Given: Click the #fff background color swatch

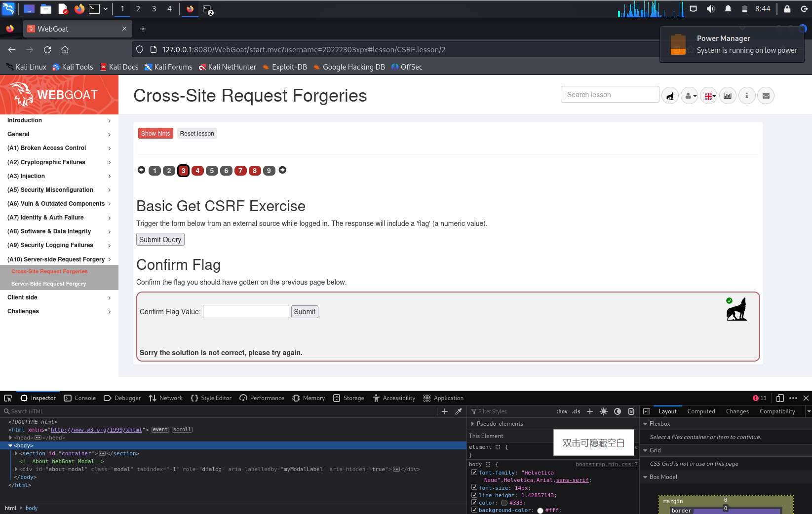Looking at the screenshot, I should tap(540, 511).
